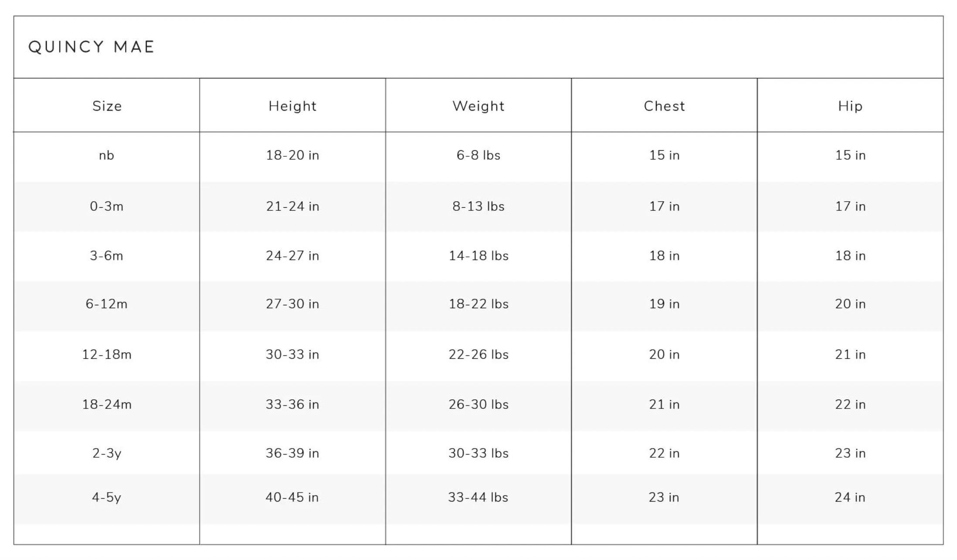The image size is (957, 560).
Task: Select the 8-13 lbs weight cell
Action: point(478,206)
